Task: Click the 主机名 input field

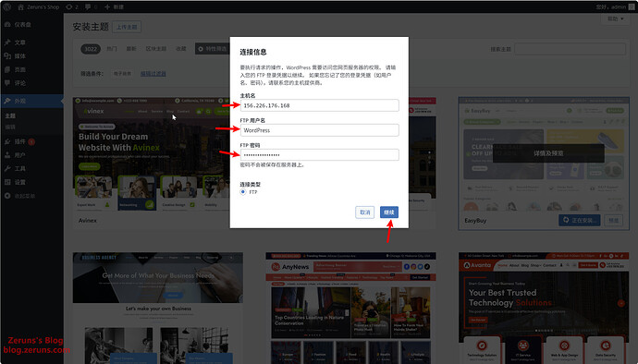Action: [319, 105]
